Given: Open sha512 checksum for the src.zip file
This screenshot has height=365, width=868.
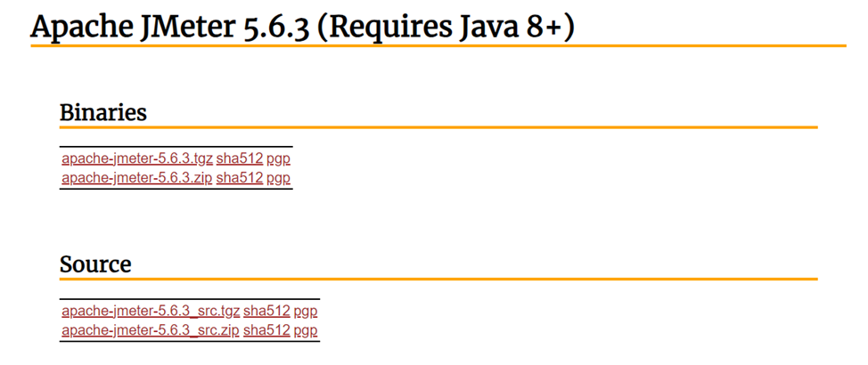Looking at the screenshot, I should 266,330.
